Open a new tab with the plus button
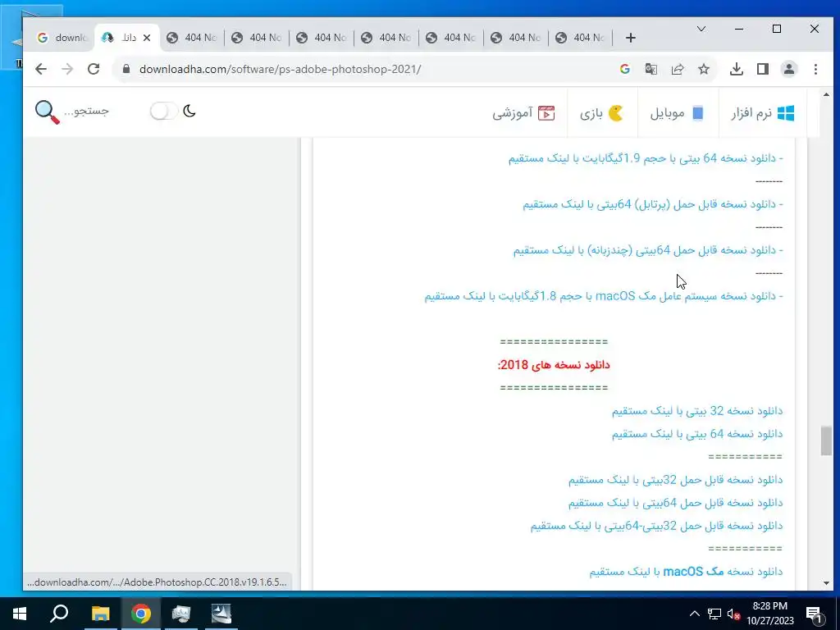This screenshot has width=840, height=630. coord(631,38)
